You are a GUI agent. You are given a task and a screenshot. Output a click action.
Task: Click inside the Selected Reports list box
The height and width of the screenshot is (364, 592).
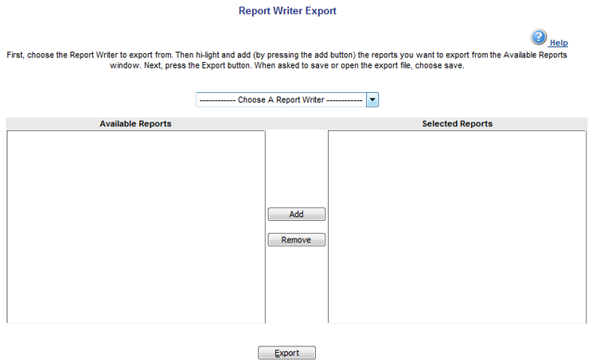[457, 227]
